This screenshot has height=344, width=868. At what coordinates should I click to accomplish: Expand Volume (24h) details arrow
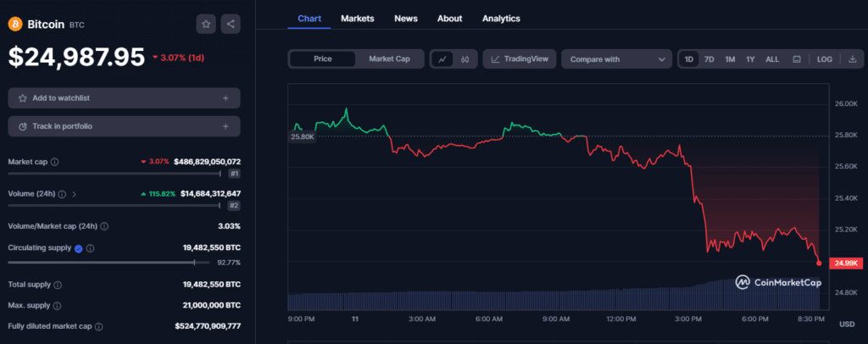[x=75, y=194]
